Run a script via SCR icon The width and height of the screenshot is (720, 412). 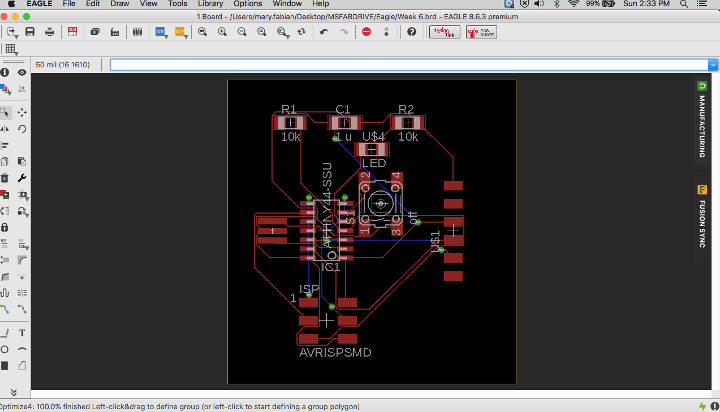161,32
